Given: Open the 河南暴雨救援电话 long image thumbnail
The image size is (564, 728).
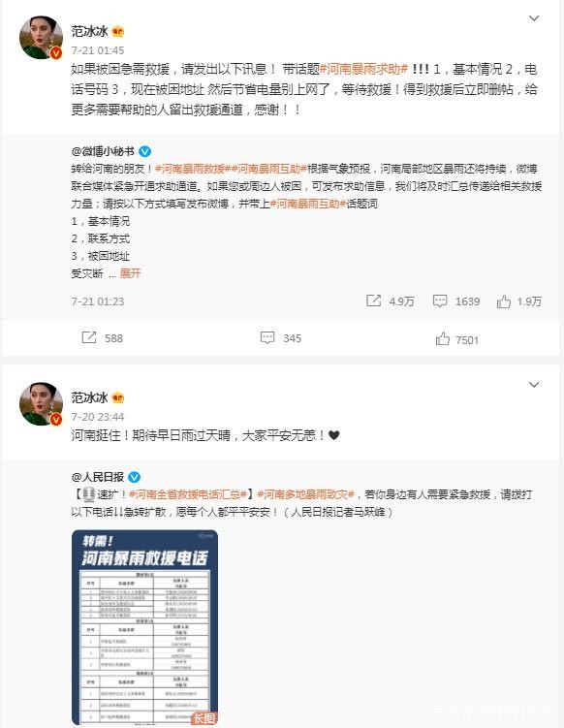Looking at the screenshot, I should coord(144,627).
